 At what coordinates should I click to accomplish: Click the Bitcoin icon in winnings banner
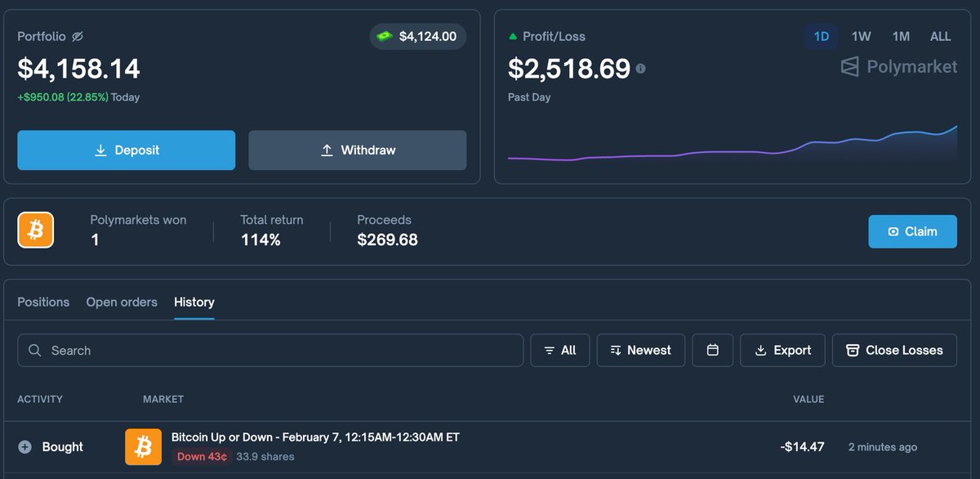point(36,231)
